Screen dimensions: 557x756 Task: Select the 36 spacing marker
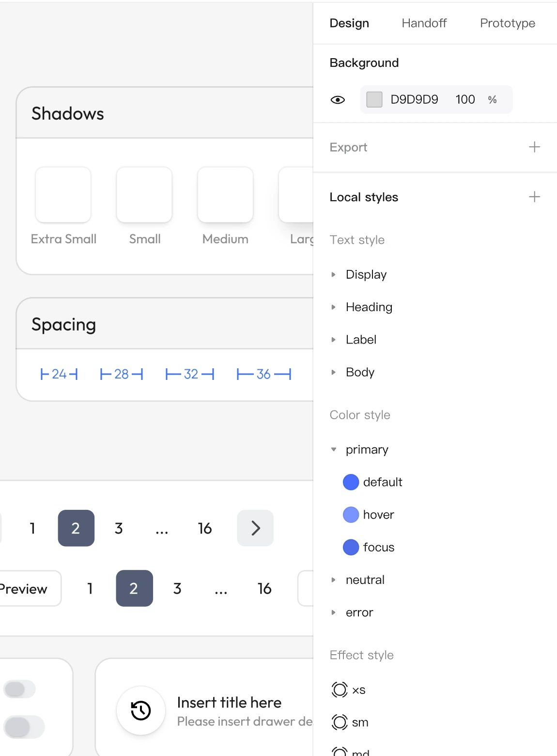click(x=264, y=374)
